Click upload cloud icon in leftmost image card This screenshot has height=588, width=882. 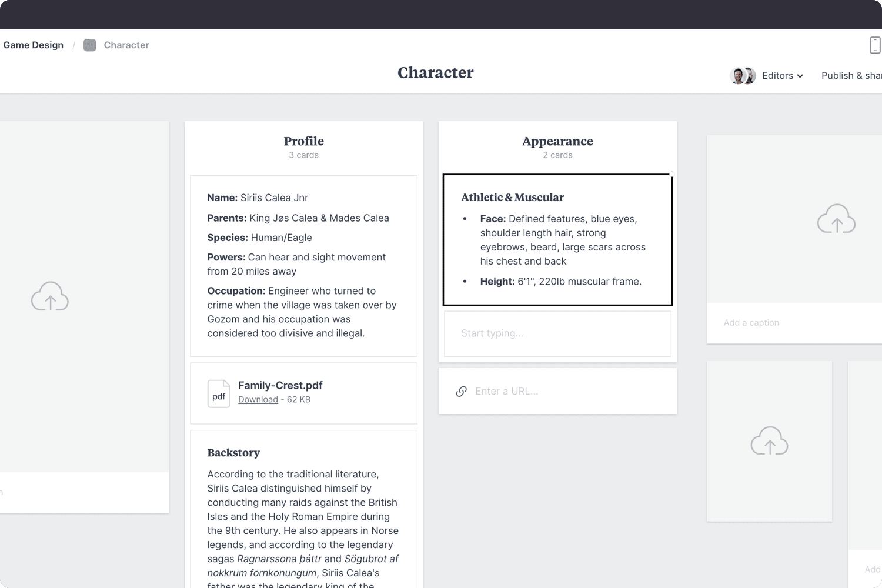click(x=50, y=296)
